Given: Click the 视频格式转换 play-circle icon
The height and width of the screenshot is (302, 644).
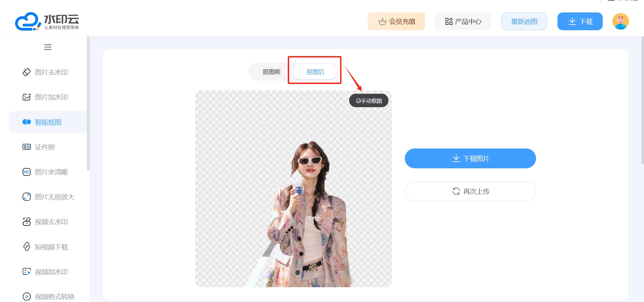Looking at the screenshot, I should 26,297.
